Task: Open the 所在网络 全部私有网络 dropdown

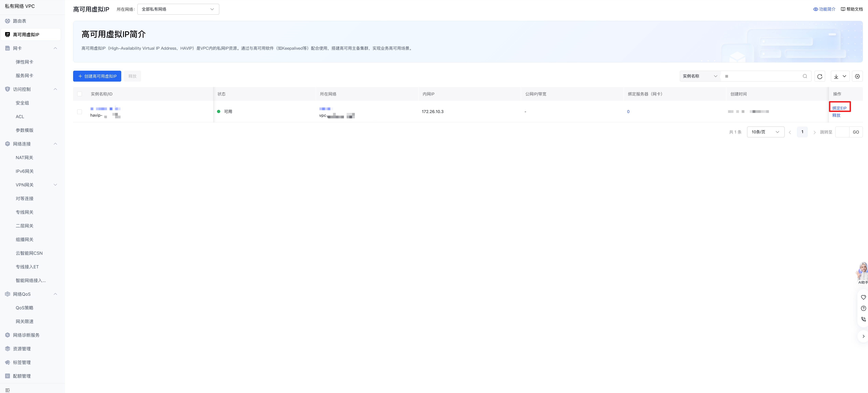Action: (178, 9)
